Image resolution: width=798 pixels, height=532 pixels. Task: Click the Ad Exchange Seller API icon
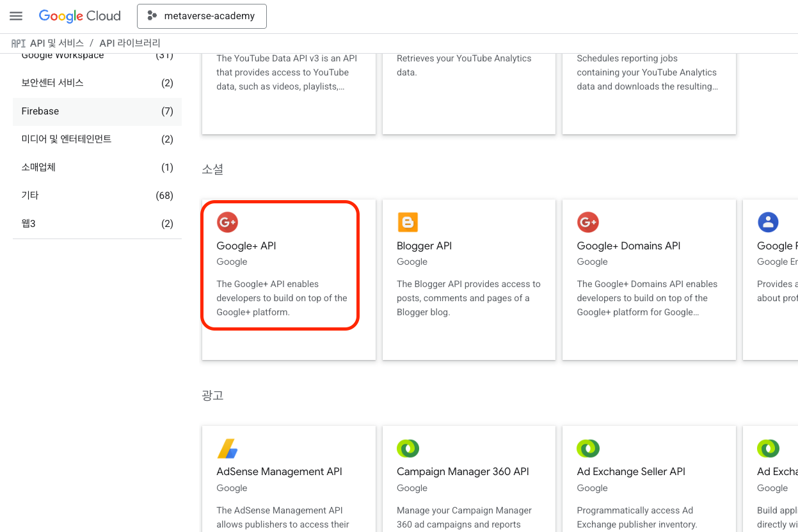tap(587, 449)
